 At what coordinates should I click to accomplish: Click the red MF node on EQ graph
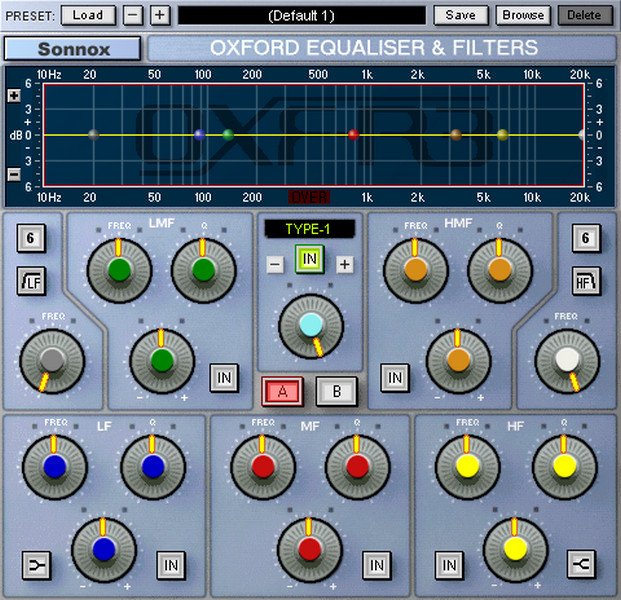pos(353,134)
